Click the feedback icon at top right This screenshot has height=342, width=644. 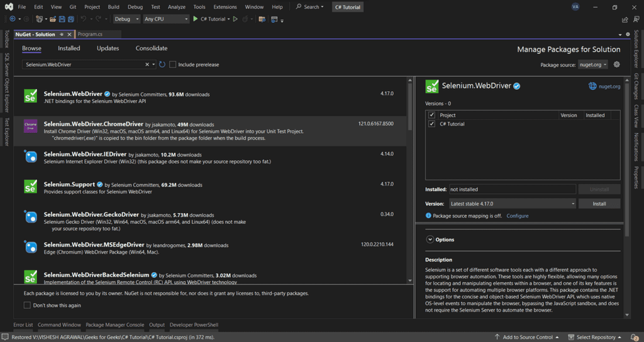tap(636, 19)
